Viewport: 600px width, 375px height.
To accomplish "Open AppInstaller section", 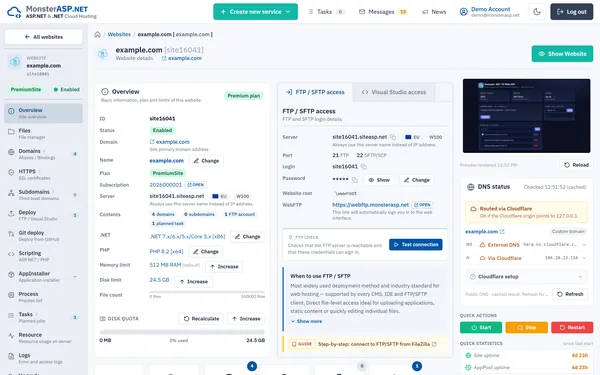I will (43, 276).
